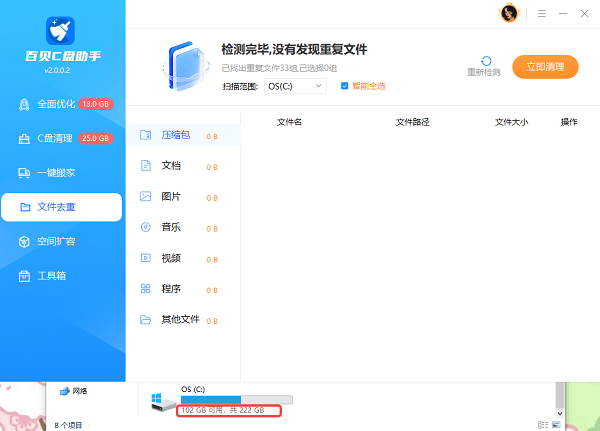The image size is (600, 431).
Task: Click the 空间扩容 cube icon
Action: point(24,242)
